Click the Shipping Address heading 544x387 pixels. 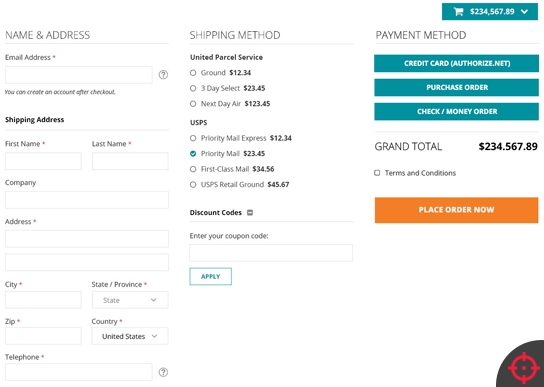(x=34, y=120)
